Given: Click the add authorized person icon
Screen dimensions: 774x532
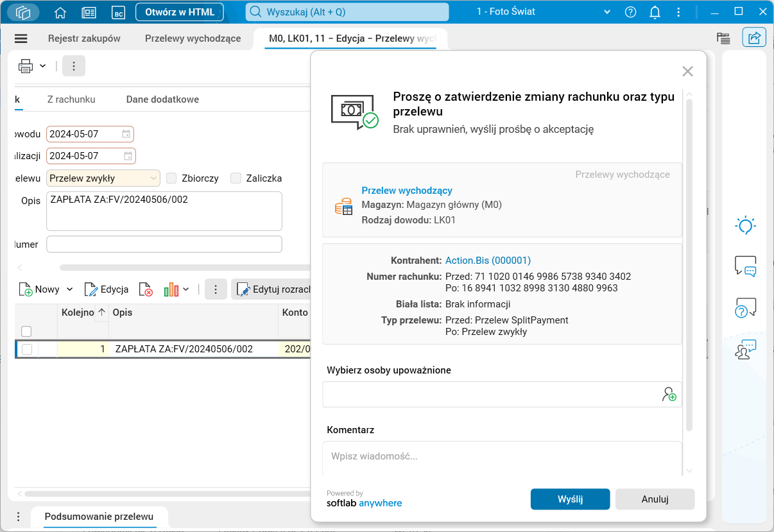Looking at the screenshot, I should [669, 395].
